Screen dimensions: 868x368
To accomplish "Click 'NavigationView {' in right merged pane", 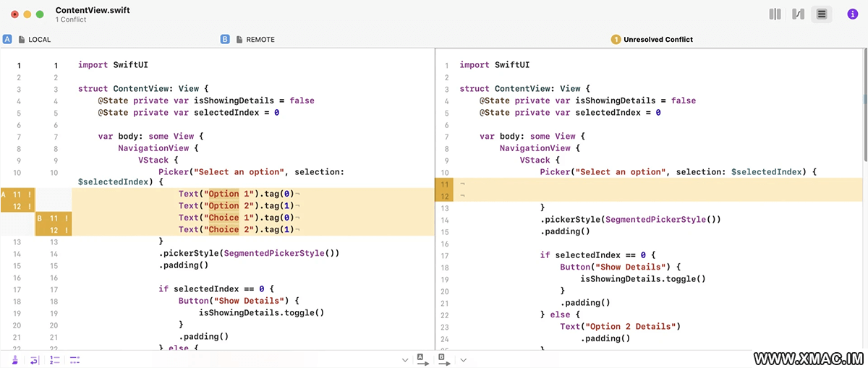I will tap(540, 148).
